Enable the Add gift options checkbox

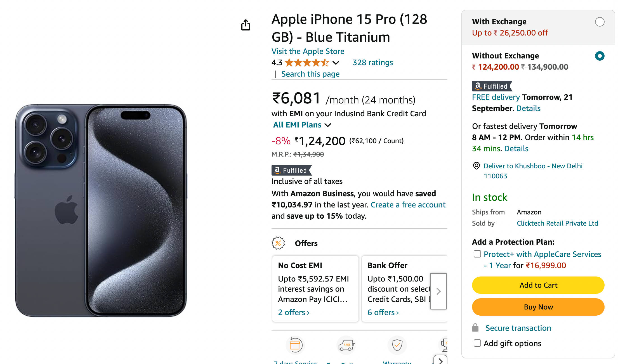477,343
